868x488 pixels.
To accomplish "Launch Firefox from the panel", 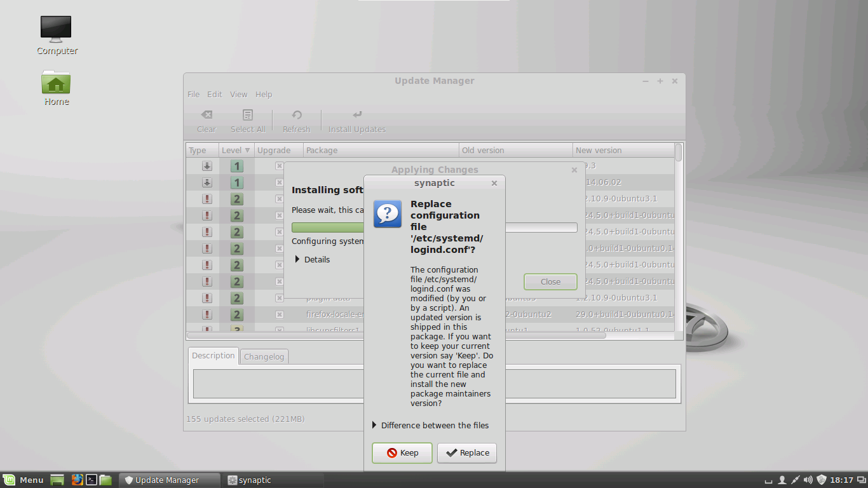I will click(77, 480).
